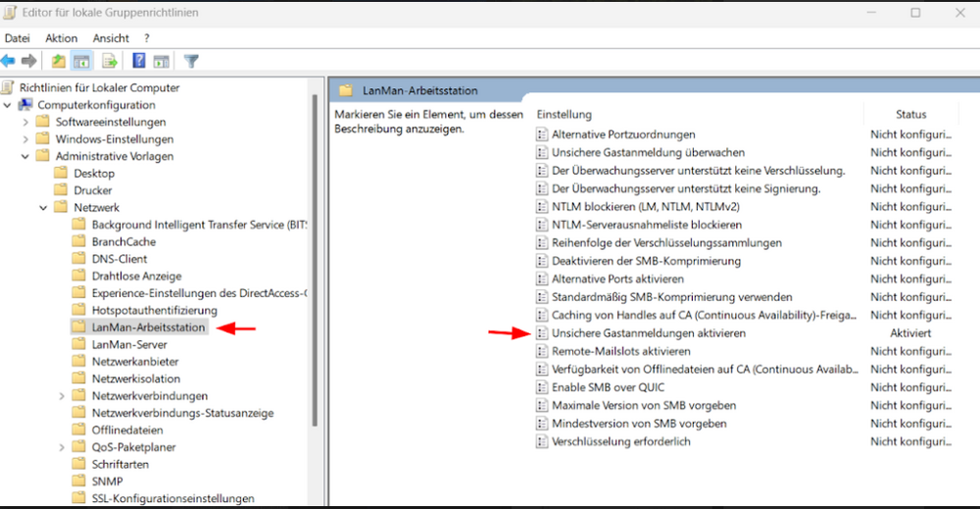
Task: Select the Unsichere Gastanmeldungen aktivieren setting
Action: pyautogui.click(x=649, y=333)
